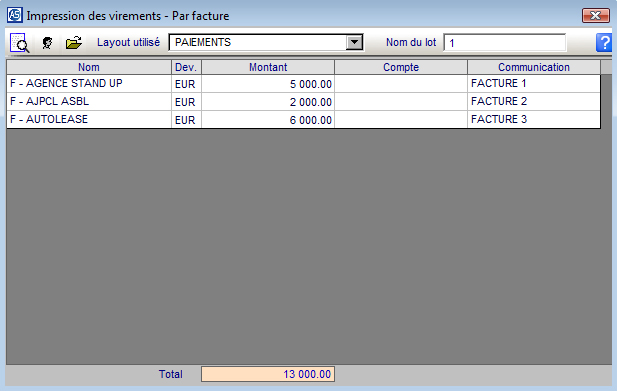Click the PAIEMENTS layout combo box
The height and width of the screenshot is (391, 617).
(x=266, y=42)
